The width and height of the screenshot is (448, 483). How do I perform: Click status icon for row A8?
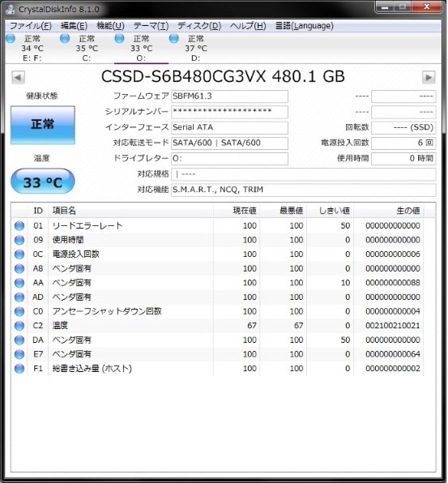click(19, 268)
